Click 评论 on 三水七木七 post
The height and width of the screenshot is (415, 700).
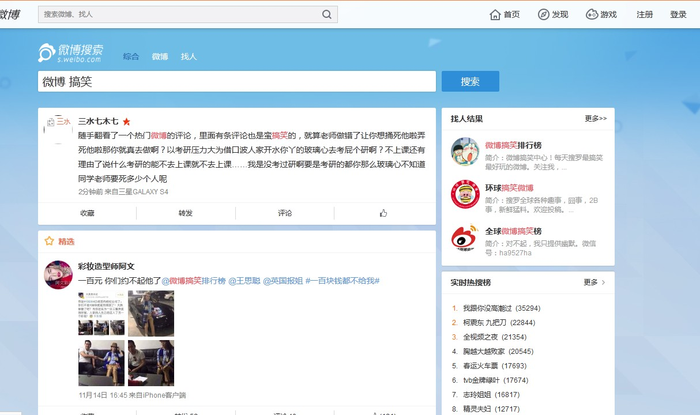click(x=285, y=213)
